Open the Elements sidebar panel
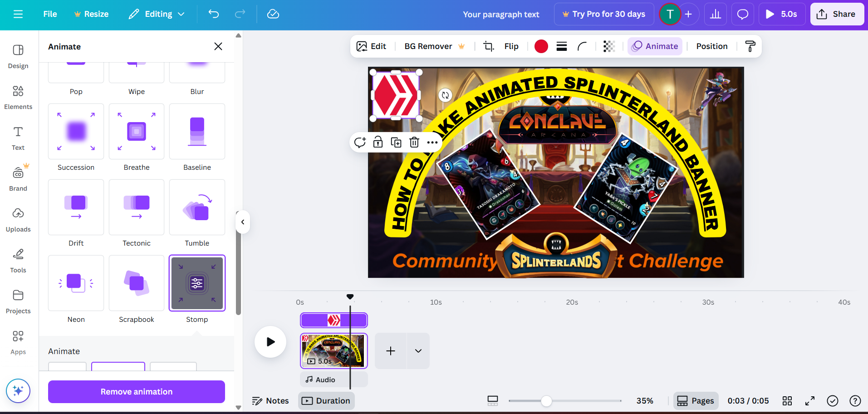The height and width of the screenshot is (414, 868). pos(18,97)
